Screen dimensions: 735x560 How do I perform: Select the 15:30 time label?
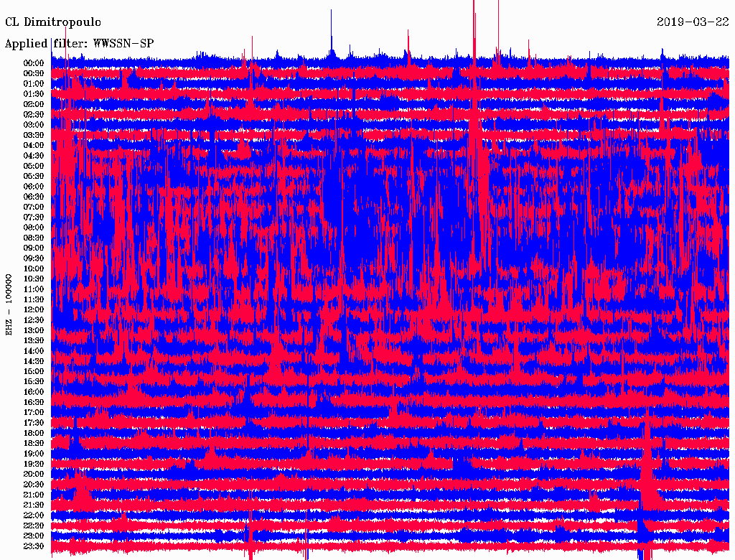coord(34,382)
